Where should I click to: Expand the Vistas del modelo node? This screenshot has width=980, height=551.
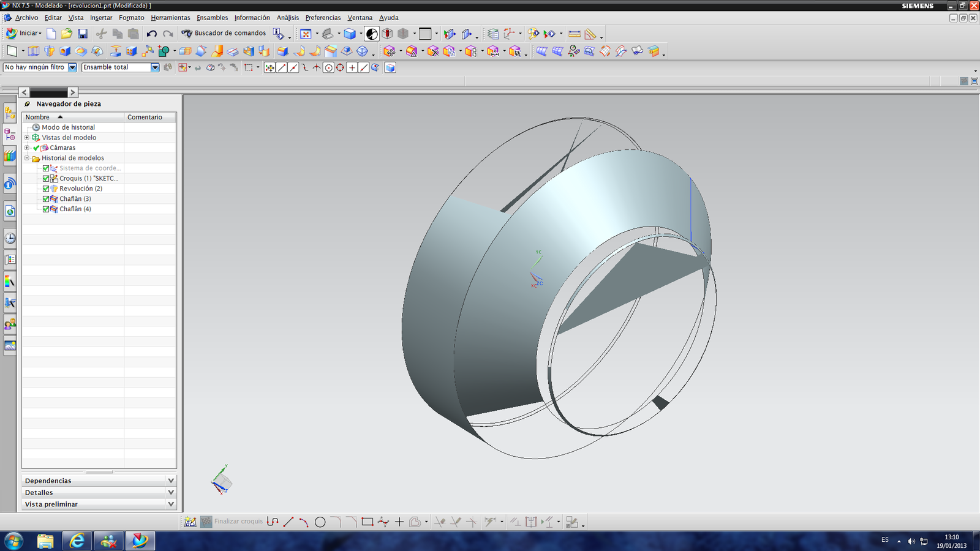[27, 138]
